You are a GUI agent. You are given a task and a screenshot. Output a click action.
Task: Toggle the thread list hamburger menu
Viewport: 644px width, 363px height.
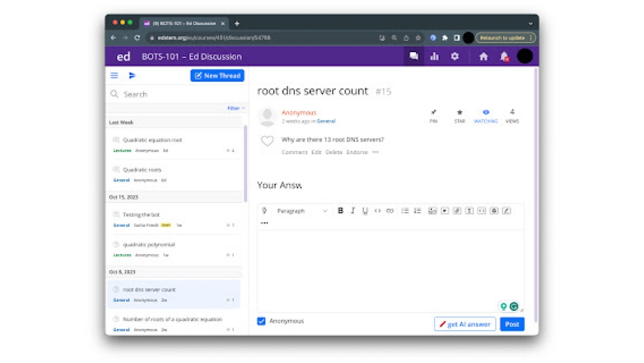(114, 75)
